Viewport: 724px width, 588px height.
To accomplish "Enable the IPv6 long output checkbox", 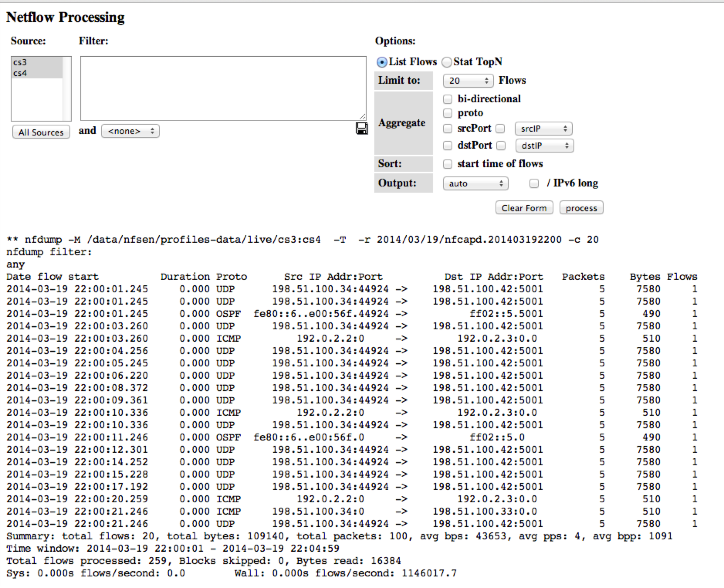I will point(534,183).
